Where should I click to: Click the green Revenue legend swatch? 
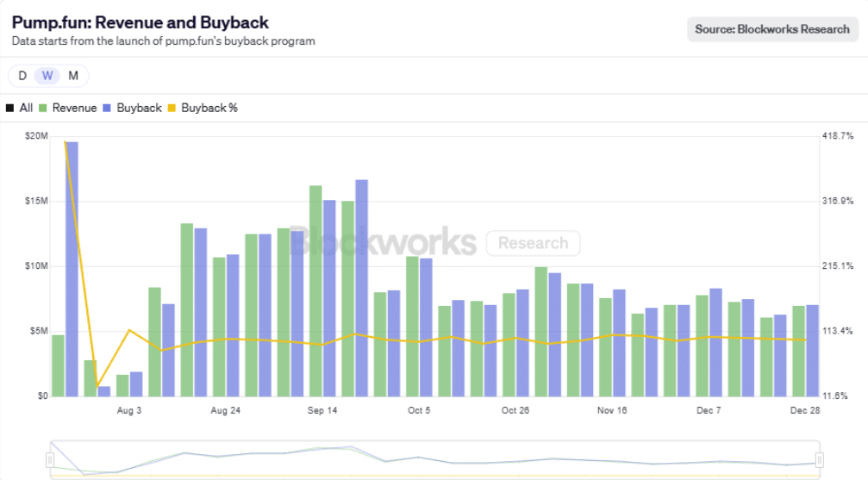(x=43, y=108)
